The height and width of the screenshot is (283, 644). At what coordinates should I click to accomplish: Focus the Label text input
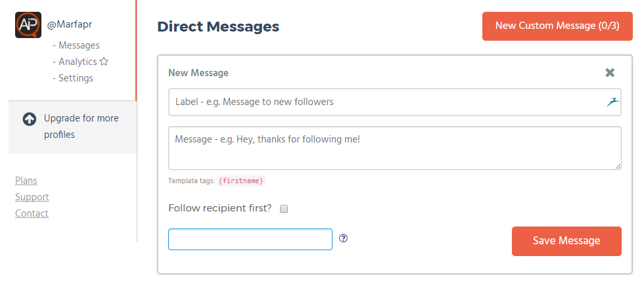tap(388, 102)
